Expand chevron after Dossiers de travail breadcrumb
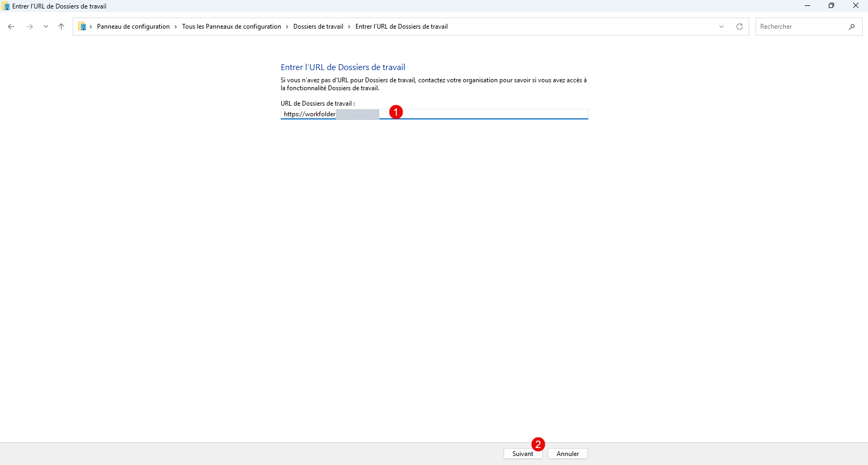Viewport: 868px width, 465px height. (x=349, y=27)
